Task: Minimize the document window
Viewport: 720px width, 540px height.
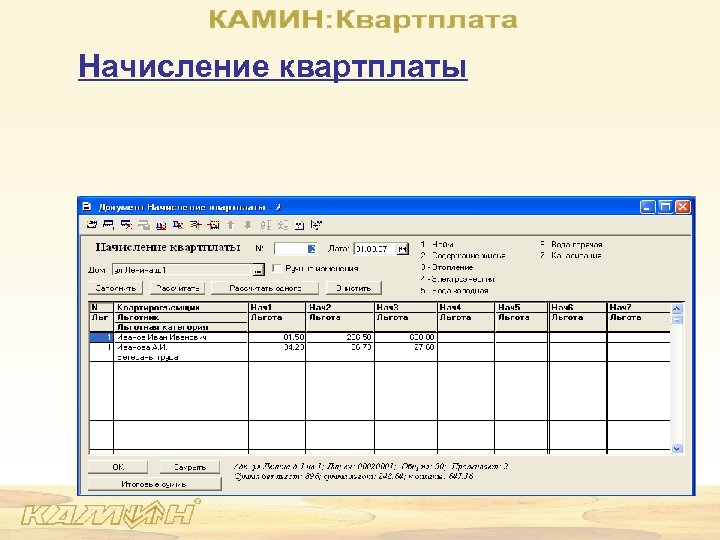Action: pyautogui.click(x=647, y=207)
